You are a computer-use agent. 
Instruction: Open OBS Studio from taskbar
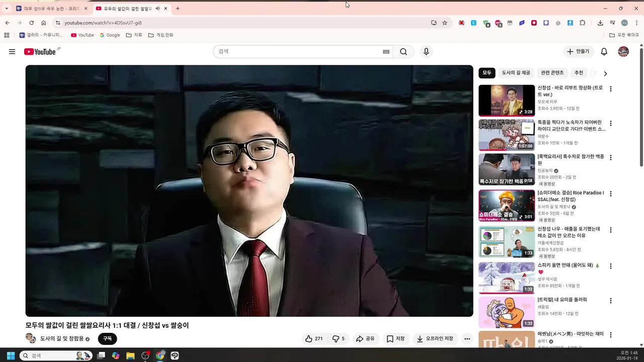(x=145, y=355)
